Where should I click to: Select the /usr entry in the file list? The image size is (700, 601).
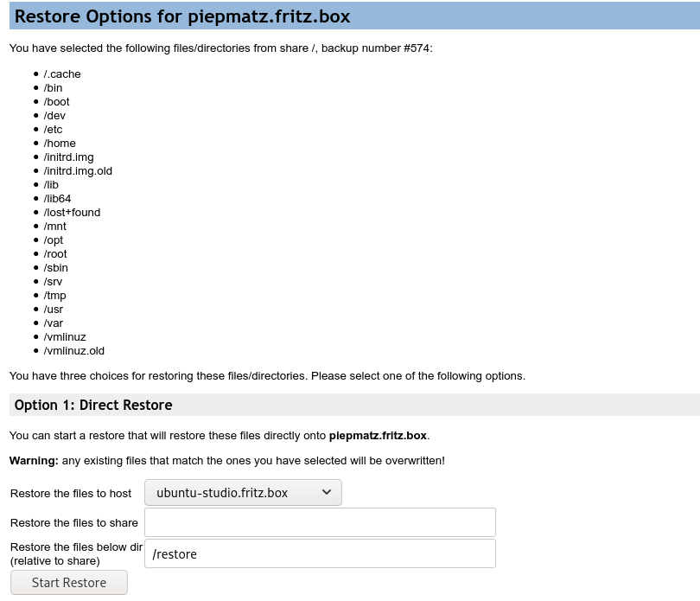pos(55,309)
